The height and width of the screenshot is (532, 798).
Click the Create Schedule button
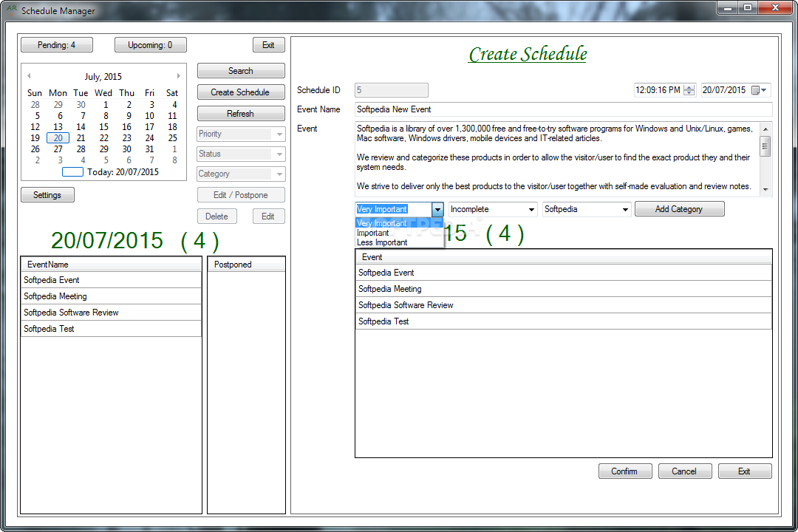(241, 92)
